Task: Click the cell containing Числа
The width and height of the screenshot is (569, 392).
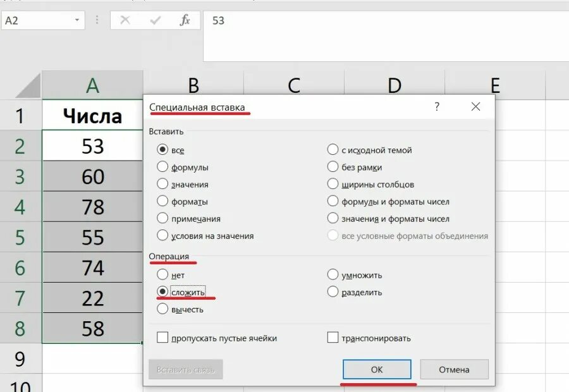Action: click(x=92, y=115)
